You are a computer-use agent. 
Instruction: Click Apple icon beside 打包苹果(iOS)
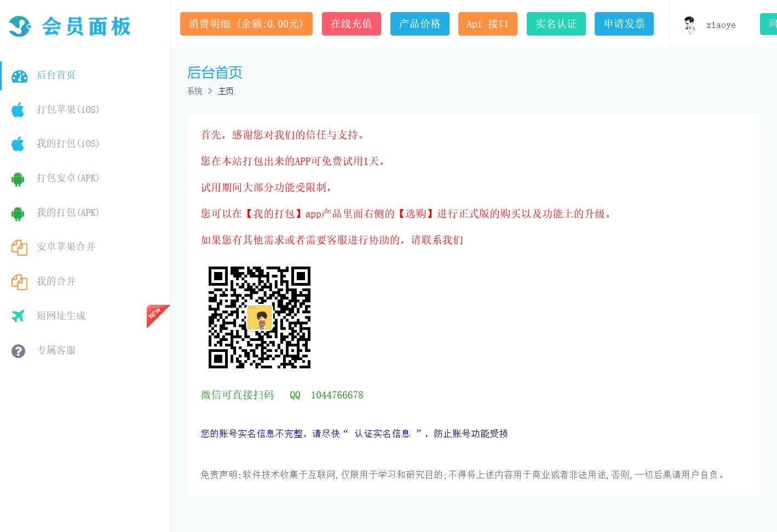click(18, 110)
